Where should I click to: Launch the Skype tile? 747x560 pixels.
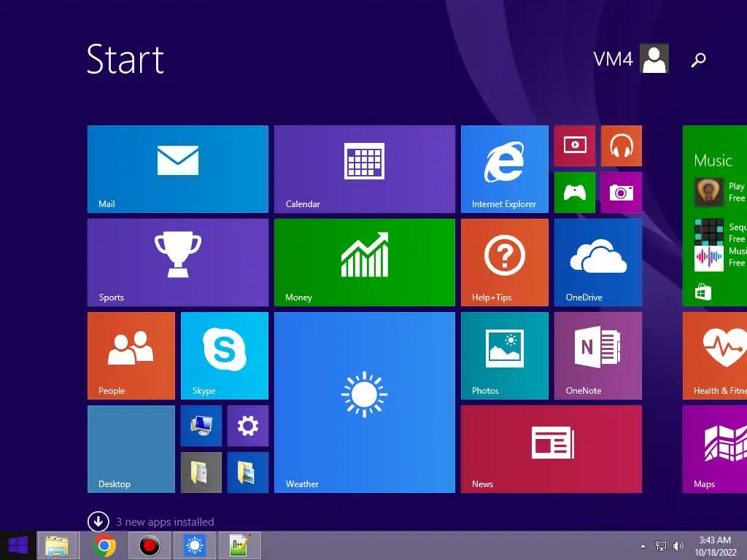coord(225,356)
